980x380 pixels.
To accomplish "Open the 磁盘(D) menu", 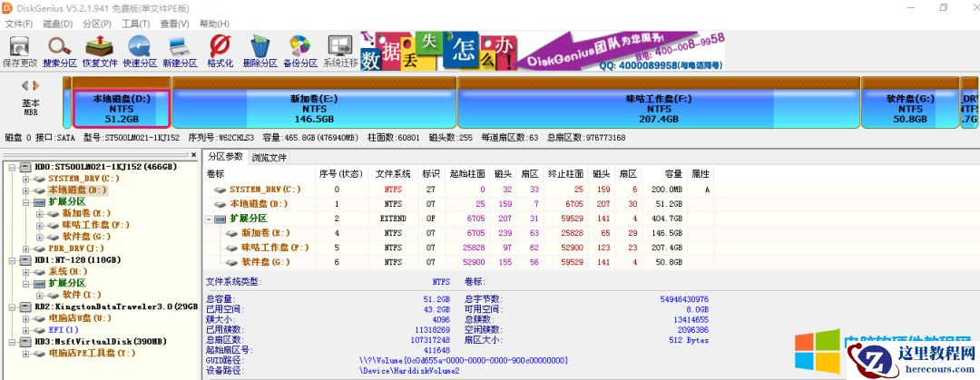I will pyautogui.click(x=57, y=24).
